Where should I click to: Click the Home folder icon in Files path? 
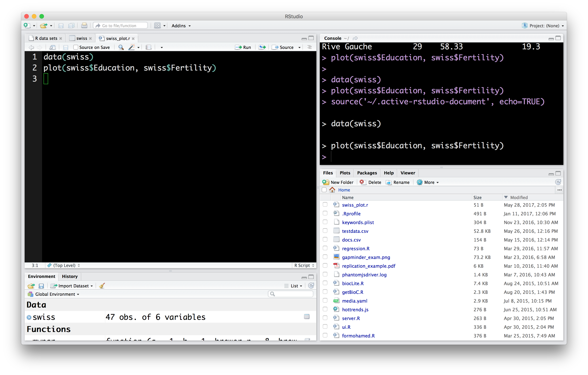pos(332,190)
